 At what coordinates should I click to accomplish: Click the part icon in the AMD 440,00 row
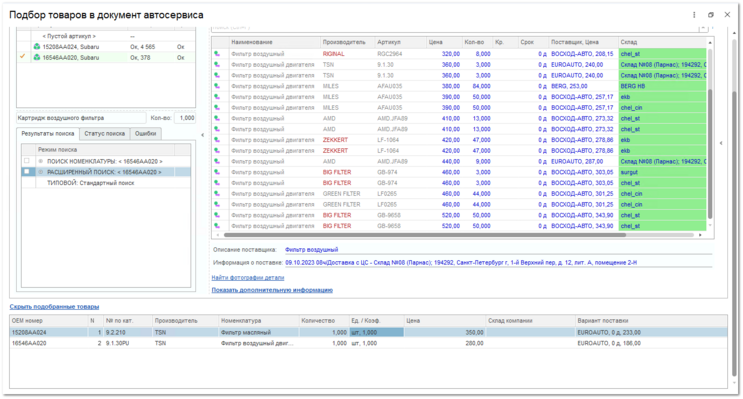coord(217,162)
